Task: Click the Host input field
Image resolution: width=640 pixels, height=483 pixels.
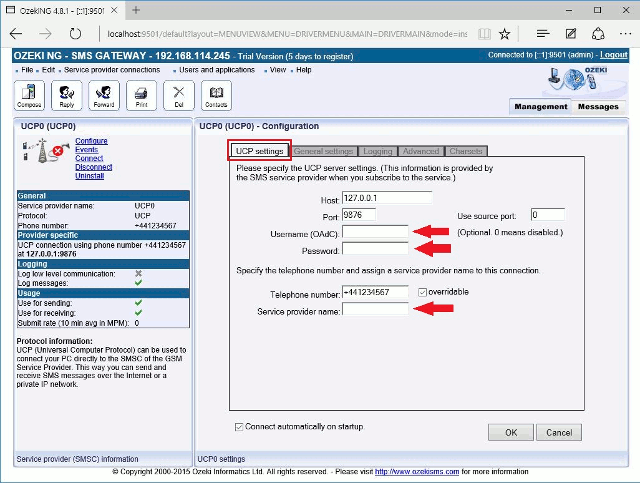Action: click(x=387, y=198)
